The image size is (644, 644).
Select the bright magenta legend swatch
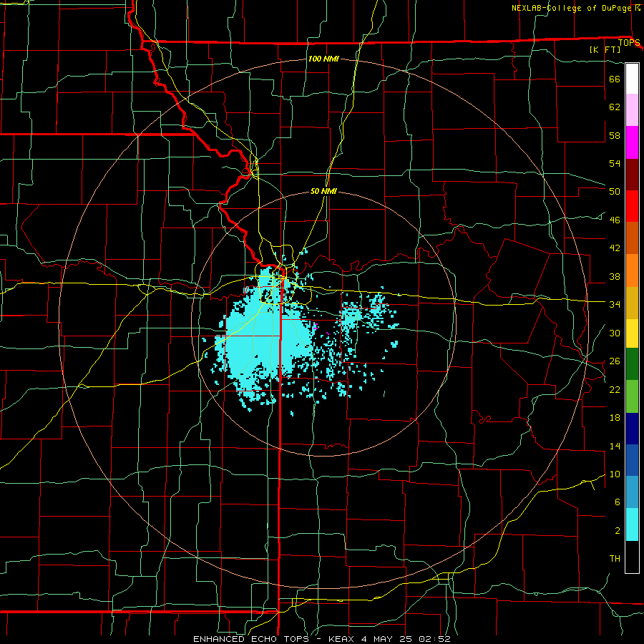tap(632, 142)
